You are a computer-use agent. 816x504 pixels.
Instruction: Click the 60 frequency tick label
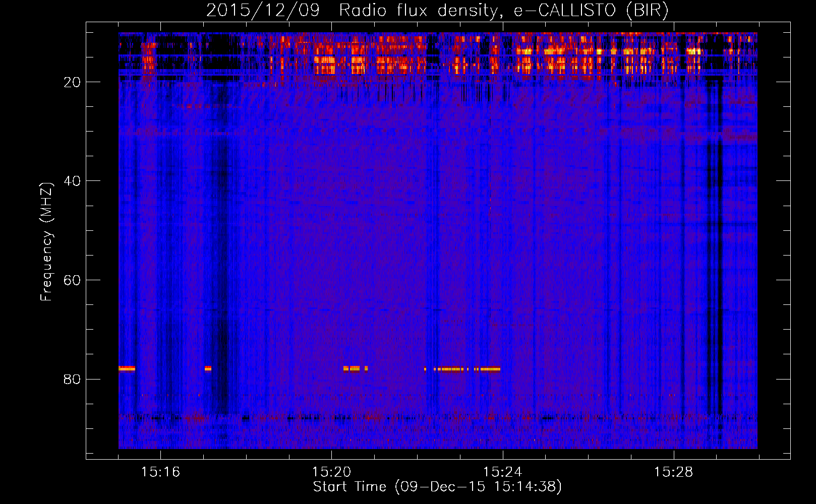(x=73, y=280)
